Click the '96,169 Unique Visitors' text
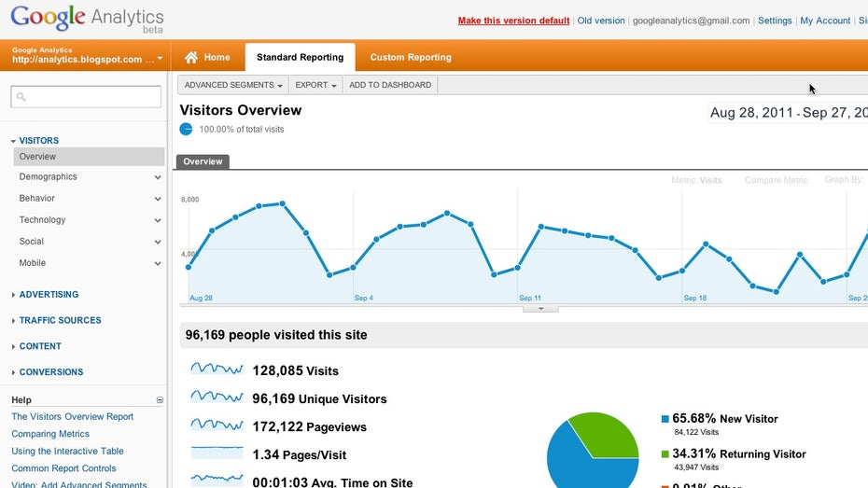 pyautogui.click(x=319, y=399)
